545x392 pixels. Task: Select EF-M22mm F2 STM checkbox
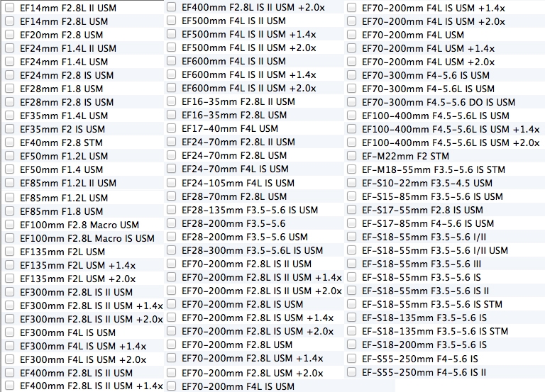click(352, 156)
